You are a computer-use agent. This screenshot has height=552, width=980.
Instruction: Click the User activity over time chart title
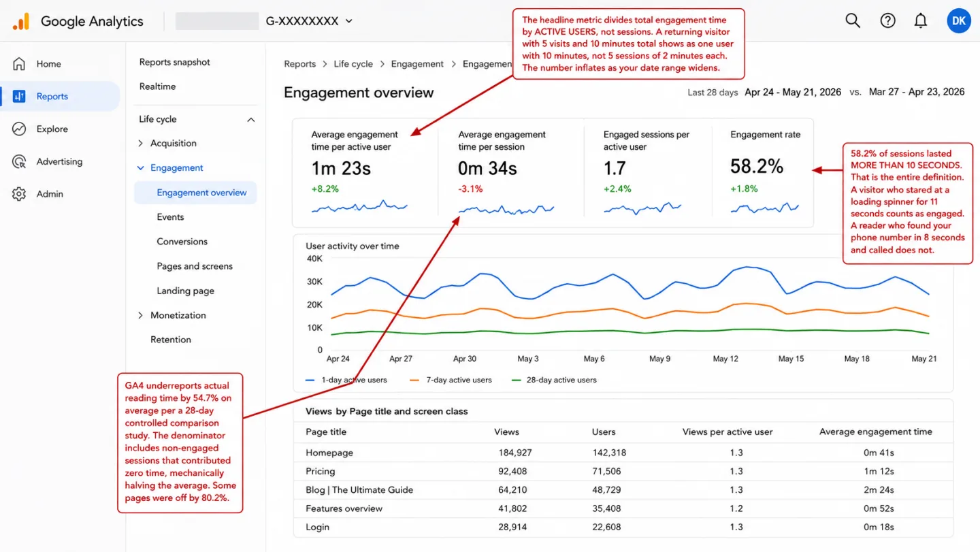tap(353, 246)
